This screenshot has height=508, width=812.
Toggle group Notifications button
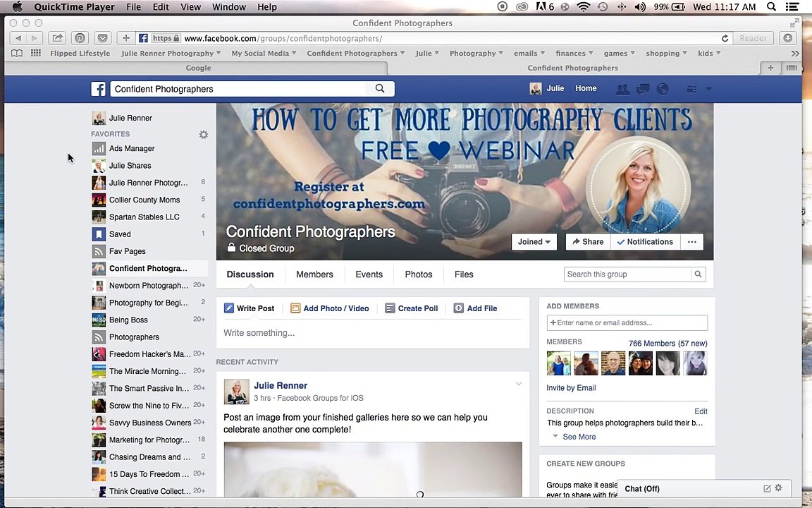coord(645,242)
